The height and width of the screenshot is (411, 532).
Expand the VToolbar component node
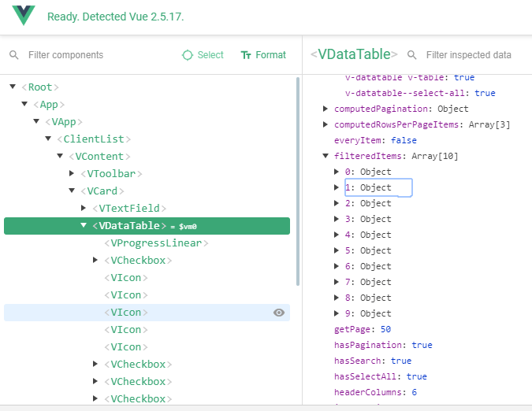[72, 173]
